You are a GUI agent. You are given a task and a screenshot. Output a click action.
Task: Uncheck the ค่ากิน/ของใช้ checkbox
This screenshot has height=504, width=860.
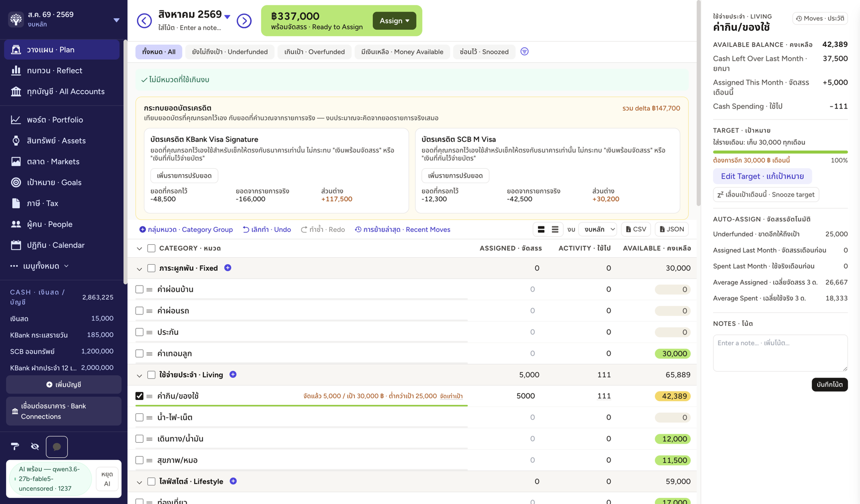pyautogui.click(x=139, y=396)
